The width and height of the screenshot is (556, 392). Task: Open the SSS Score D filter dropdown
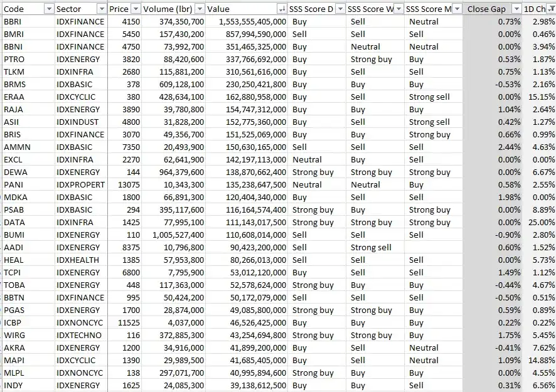tap(340, 9)
